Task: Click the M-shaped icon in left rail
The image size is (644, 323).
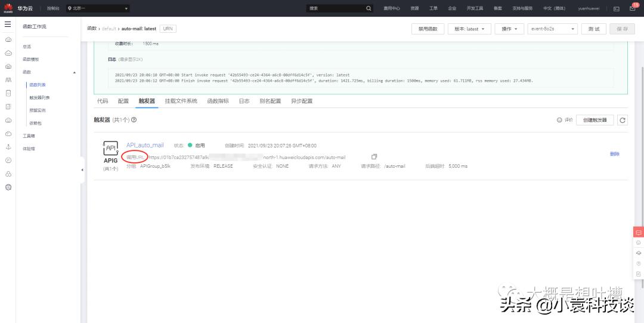Action: [8, 80]
